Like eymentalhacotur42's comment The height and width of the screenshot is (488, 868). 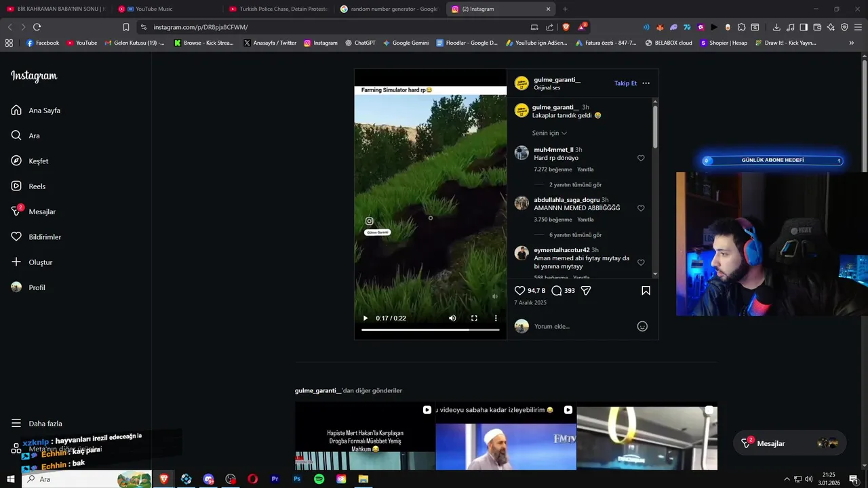(641, 262)
